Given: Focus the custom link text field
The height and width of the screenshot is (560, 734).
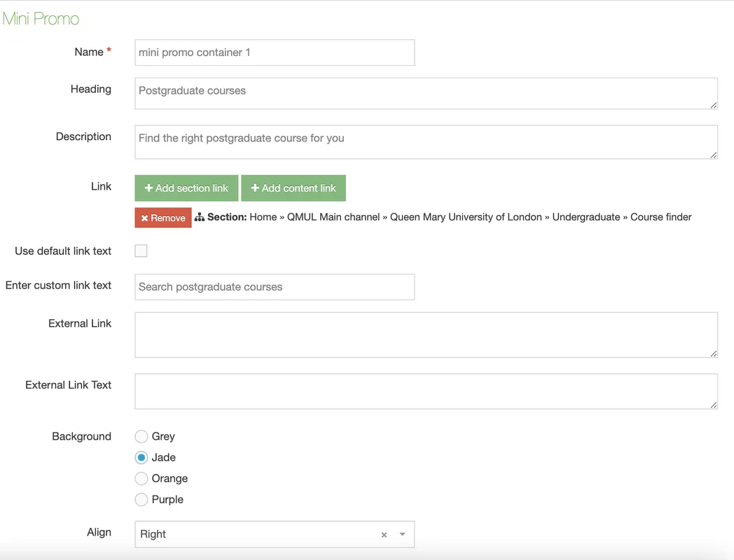Looking at the screenshot, I should coord(275,287).
